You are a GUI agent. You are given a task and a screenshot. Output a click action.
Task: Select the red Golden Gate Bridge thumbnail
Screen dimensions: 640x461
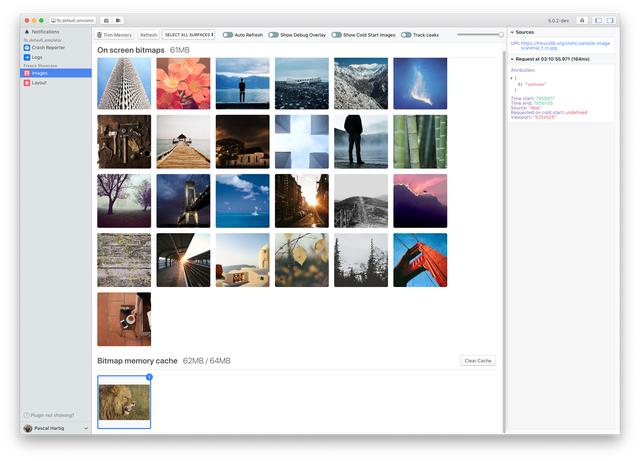coord(420,260)
